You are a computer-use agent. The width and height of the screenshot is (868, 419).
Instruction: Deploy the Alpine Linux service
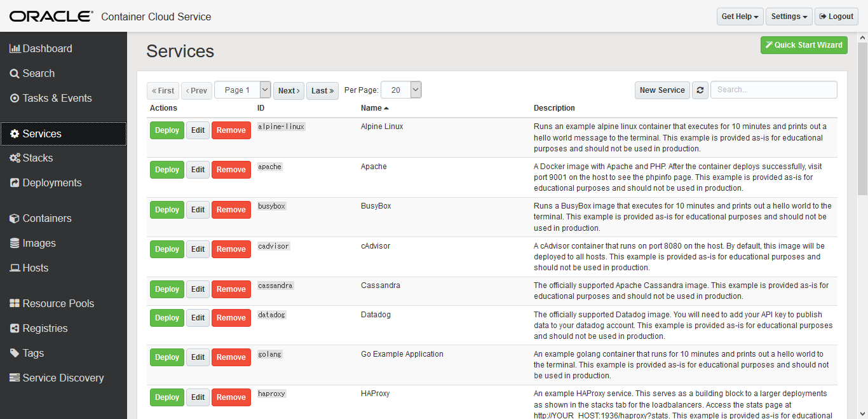(x=167, y=130)
